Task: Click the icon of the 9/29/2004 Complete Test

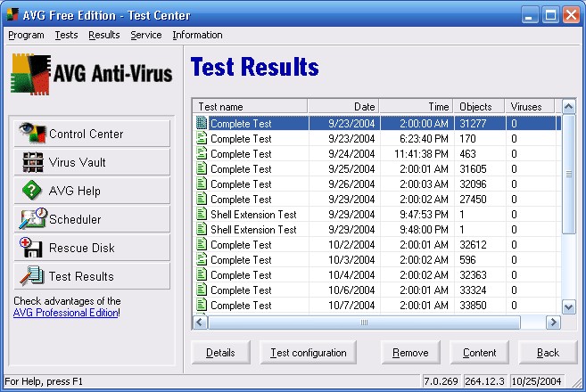Action: point(202,199)
